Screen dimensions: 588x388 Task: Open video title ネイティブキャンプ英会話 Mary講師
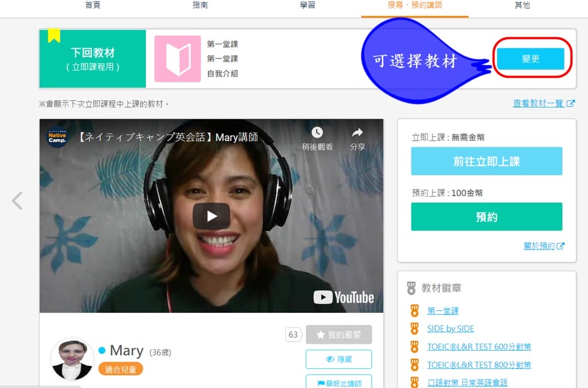click(168, 137)
